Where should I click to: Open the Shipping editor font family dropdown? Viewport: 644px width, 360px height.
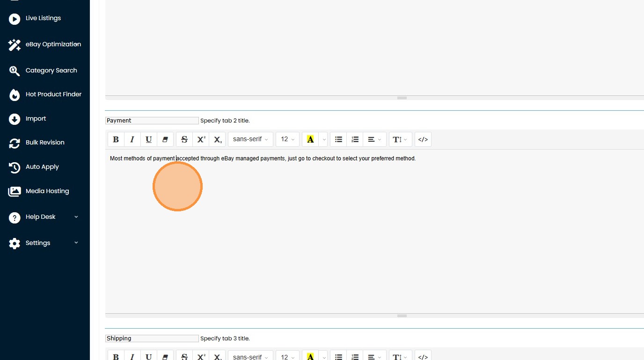[x=250, y=357]
